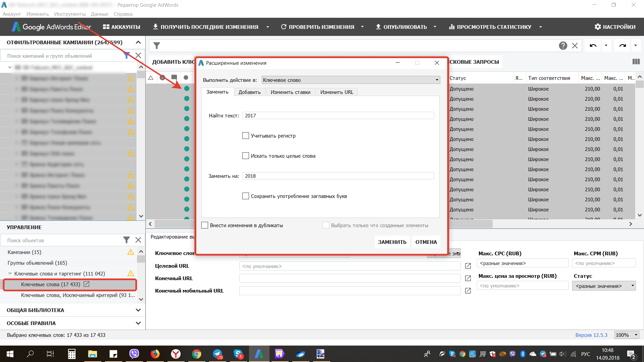This screenshot has height=362, width=644.
Task: Open the Аккаунт menu
Action: point(12,14)
